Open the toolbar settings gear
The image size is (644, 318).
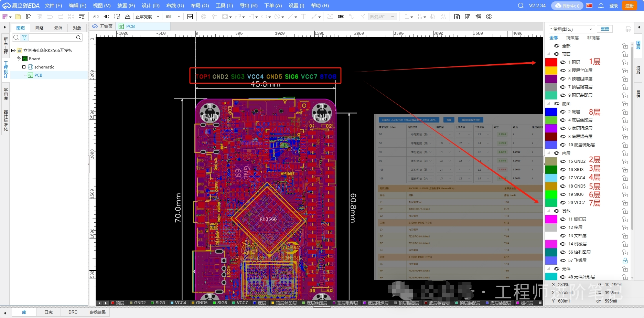(x=489, y=17)
